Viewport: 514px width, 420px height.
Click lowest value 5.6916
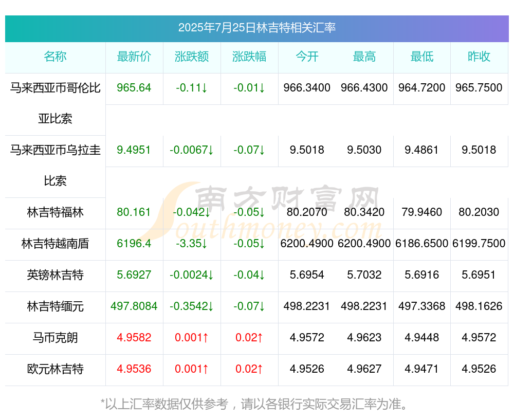pyautogui.click(x=422, y=275)
